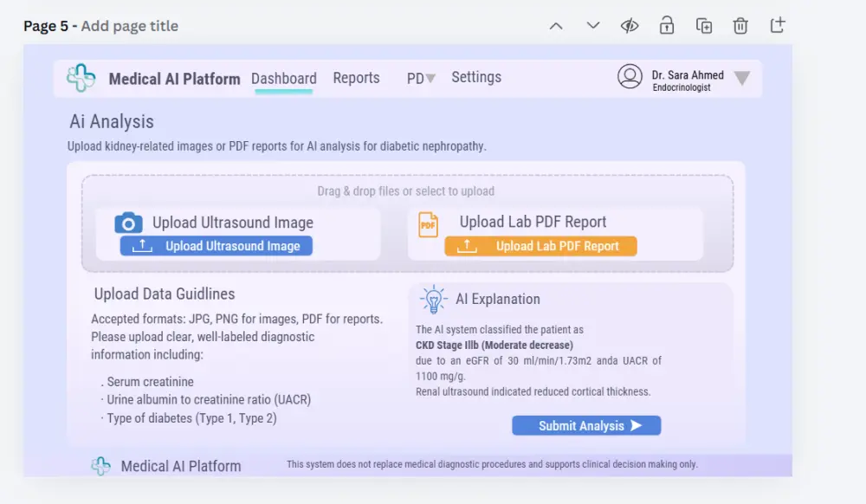
Task: Click the Medical AI Platform header logo
Action: pos(81,78)
